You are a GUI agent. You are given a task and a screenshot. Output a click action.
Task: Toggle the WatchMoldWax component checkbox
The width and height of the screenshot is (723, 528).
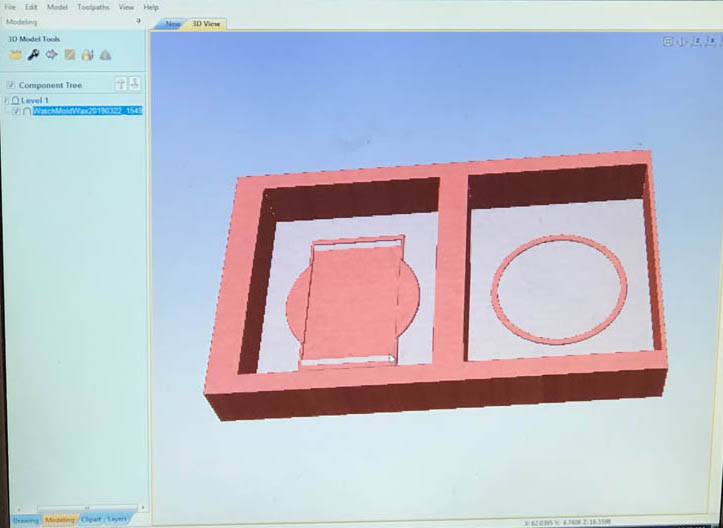click(x=16, y=111)
